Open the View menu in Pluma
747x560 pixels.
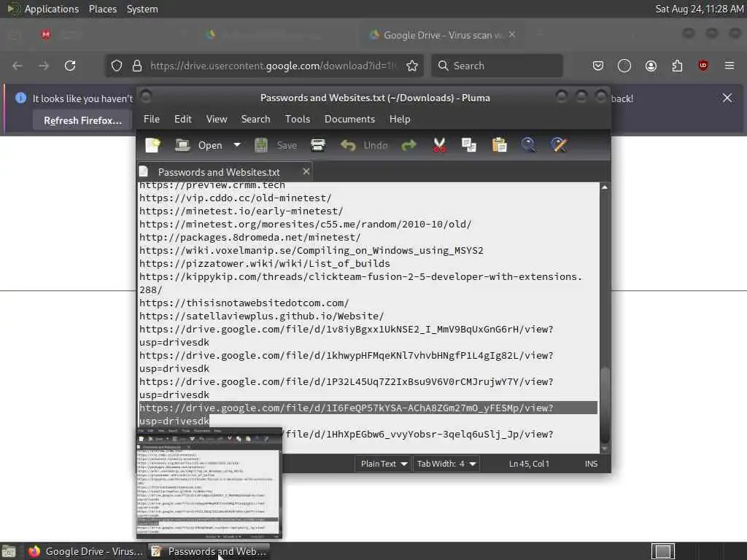[x=216, y=119]
